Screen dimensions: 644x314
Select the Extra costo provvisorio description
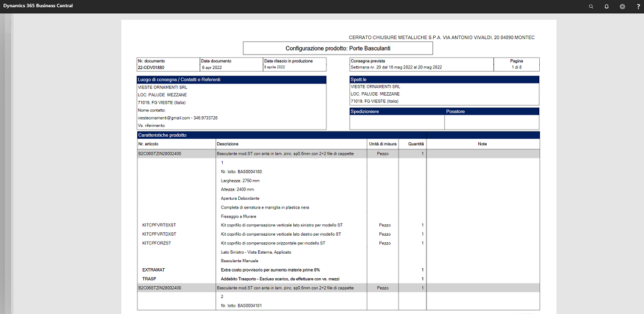pos(270,270)
